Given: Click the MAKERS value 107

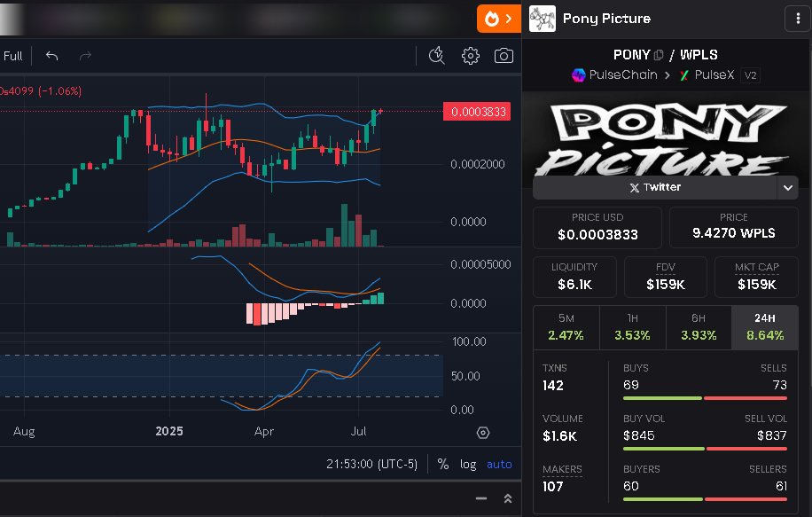Looking at the screenshot, I should (x=552, y=487).
